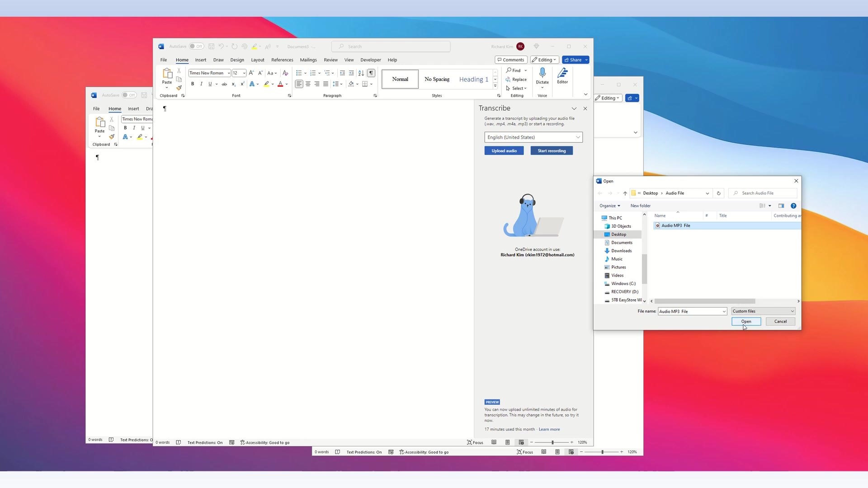The image size is (868, 488).
Task: Click the Focus mode icon in front window status bar
Action: (475, 442)
